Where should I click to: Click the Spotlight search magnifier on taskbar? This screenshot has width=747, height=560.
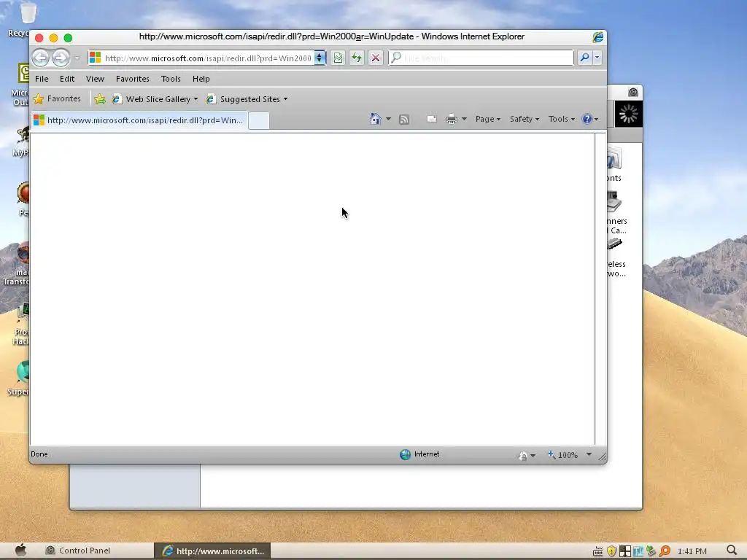732,551
